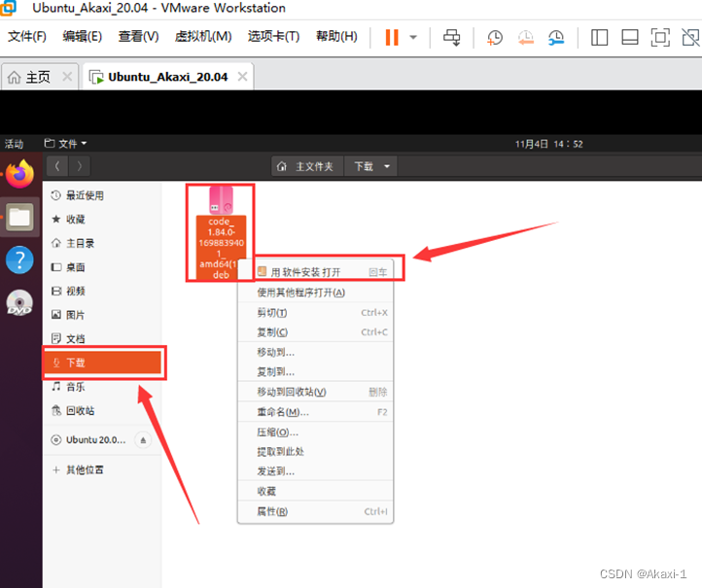Open the 帮助(H) menu
The height and width of the screenshot is (588, 702).
[336, 36]
